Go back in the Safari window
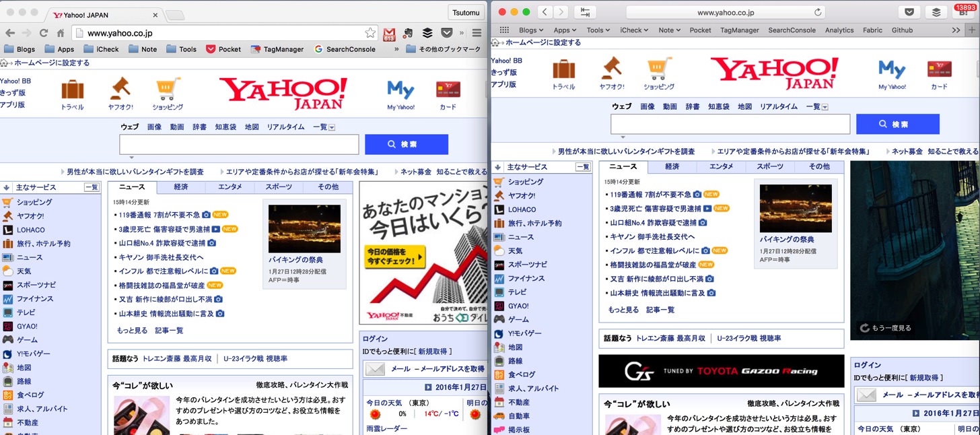 [x=545, y=12]
